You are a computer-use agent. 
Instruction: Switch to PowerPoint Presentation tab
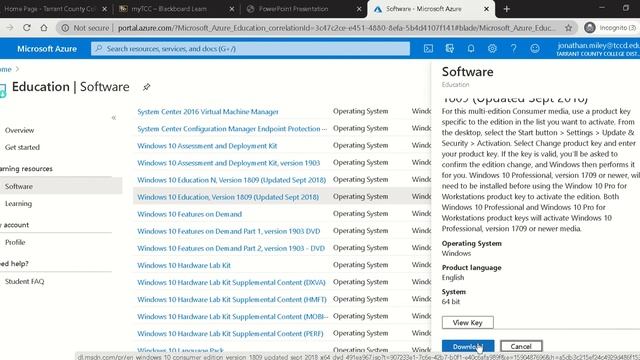click(x=293, y=9)
